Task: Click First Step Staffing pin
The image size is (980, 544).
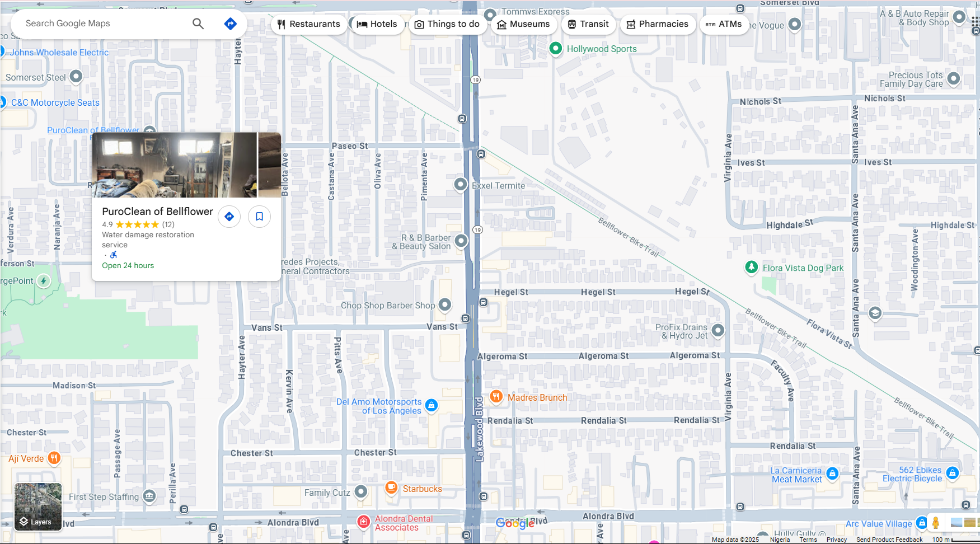Action: [149, 496]
